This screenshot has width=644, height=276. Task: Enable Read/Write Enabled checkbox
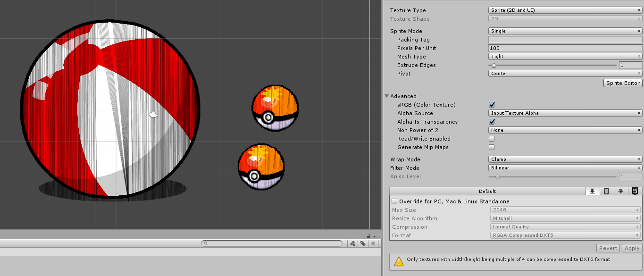(x=492, y=139)
